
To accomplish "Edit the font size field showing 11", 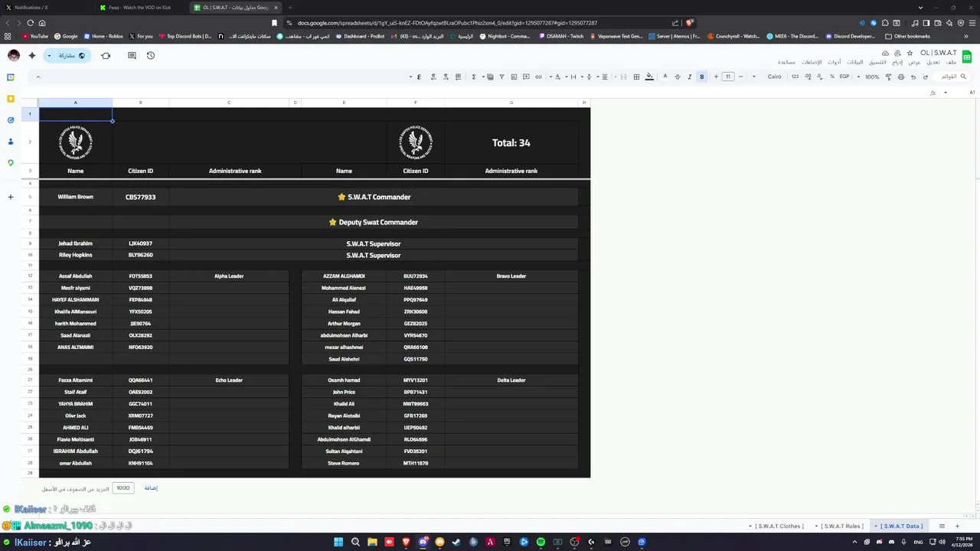I will coord(728,77).
